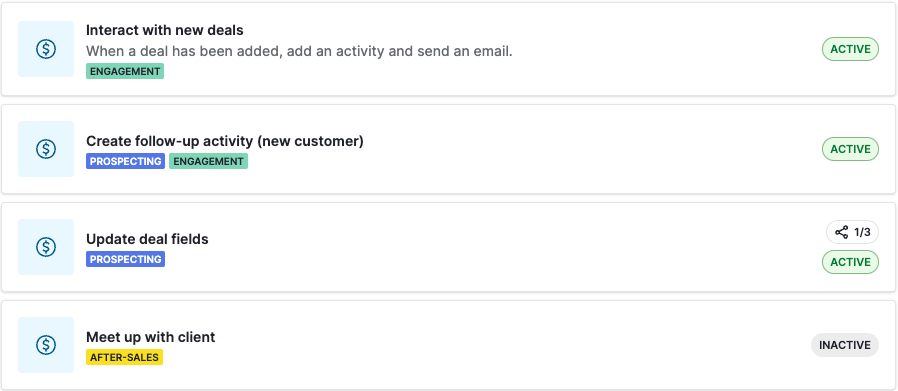Click the dollar icon for Meet up with client

click(x=46, y=345)
